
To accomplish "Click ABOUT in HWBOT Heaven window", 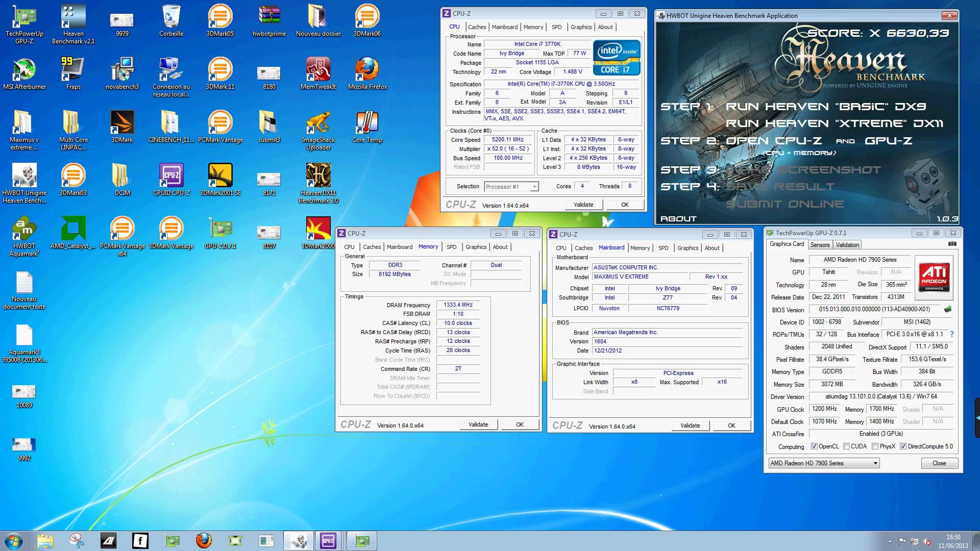I will pos(678,218).
